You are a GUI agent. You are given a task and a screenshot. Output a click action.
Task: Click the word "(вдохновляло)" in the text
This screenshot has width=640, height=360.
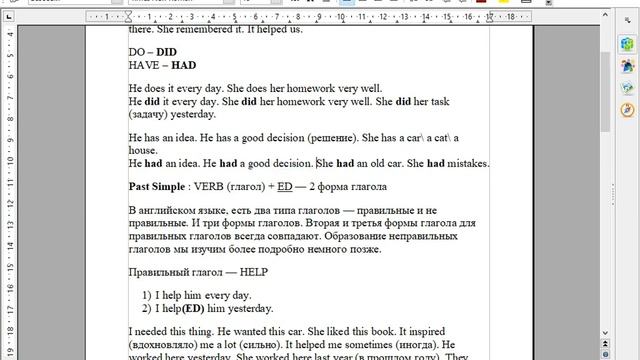pos(163,345)
